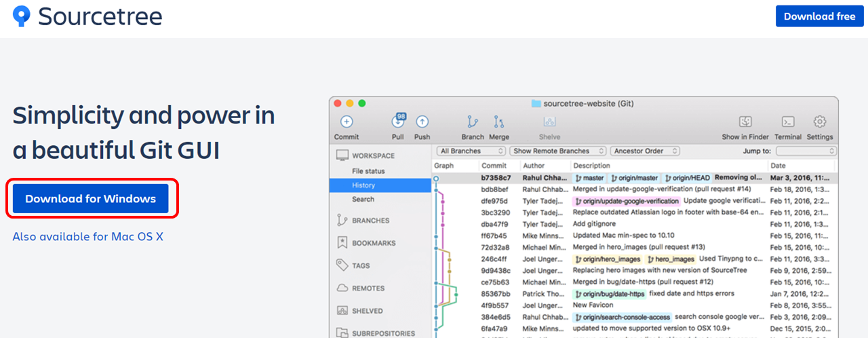Select commit row 384e6d5
Viewport: 868px width, 338px height.
point(635,317)
